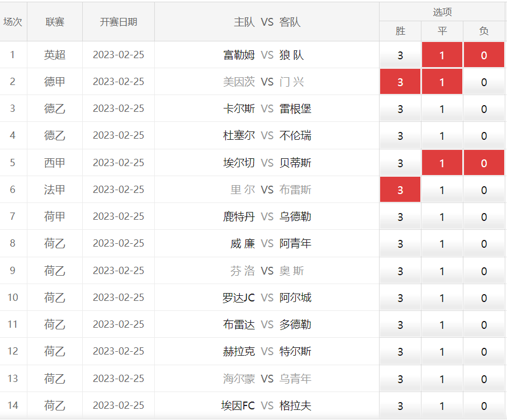Viewport: 507px width, 420px height.
Task: Click the 平 column header
Action: pos(442,31)
